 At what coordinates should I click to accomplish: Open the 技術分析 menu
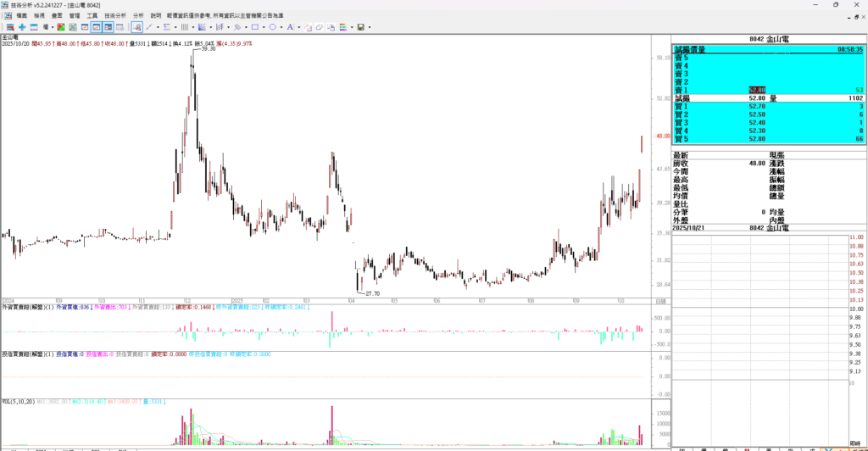click(x=115, y=15)
